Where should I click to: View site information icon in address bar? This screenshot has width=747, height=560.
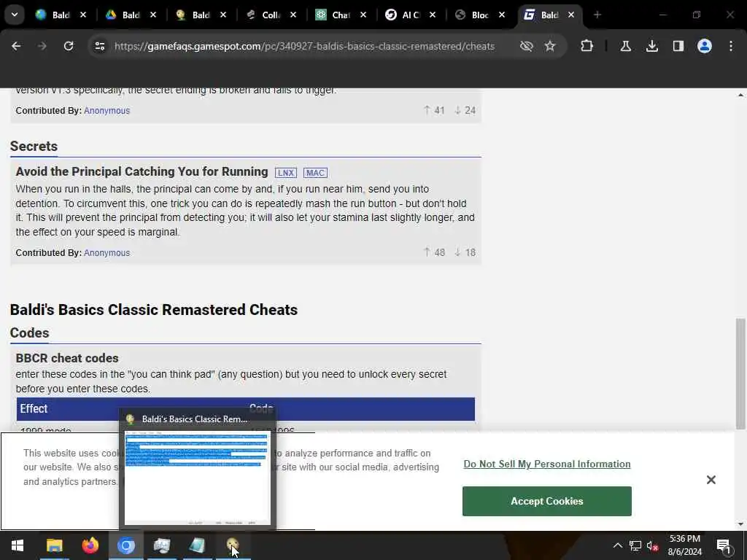coord(99,46)
